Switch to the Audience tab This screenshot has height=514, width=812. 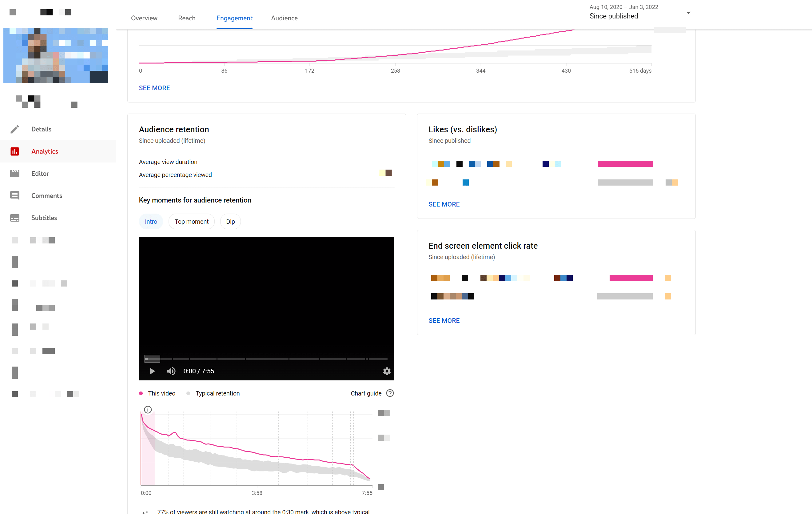[x=284, y=18]
